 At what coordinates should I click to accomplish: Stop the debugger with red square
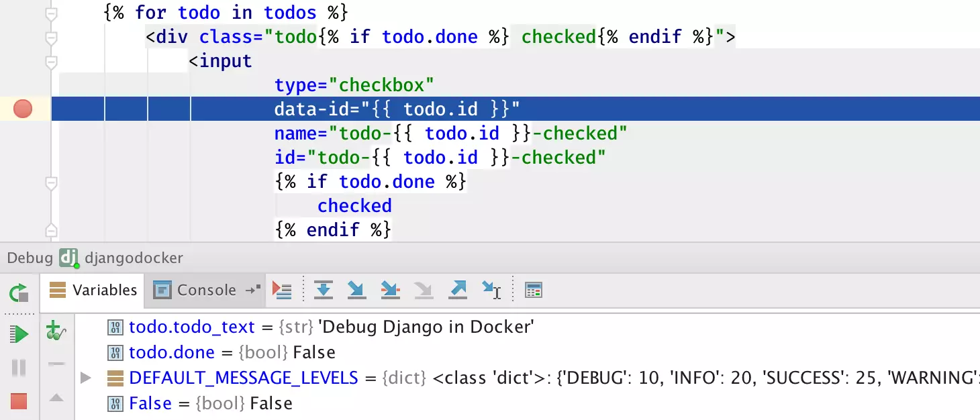(19, 401)
